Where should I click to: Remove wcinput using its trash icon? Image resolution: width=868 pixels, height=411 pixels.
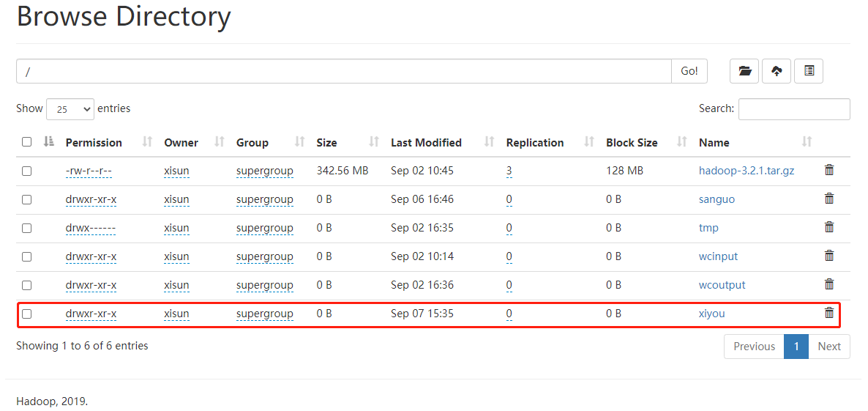(829, 256)
